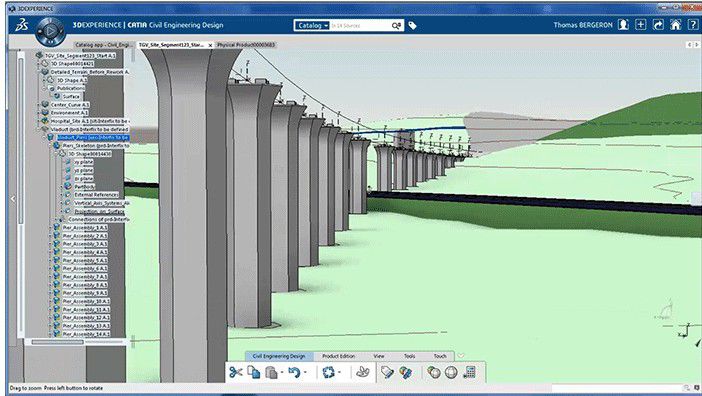Switch to the Product Edition toolbar tab
Image resolution: width=702 pixels, height=396 pixels.
(338, 356)
